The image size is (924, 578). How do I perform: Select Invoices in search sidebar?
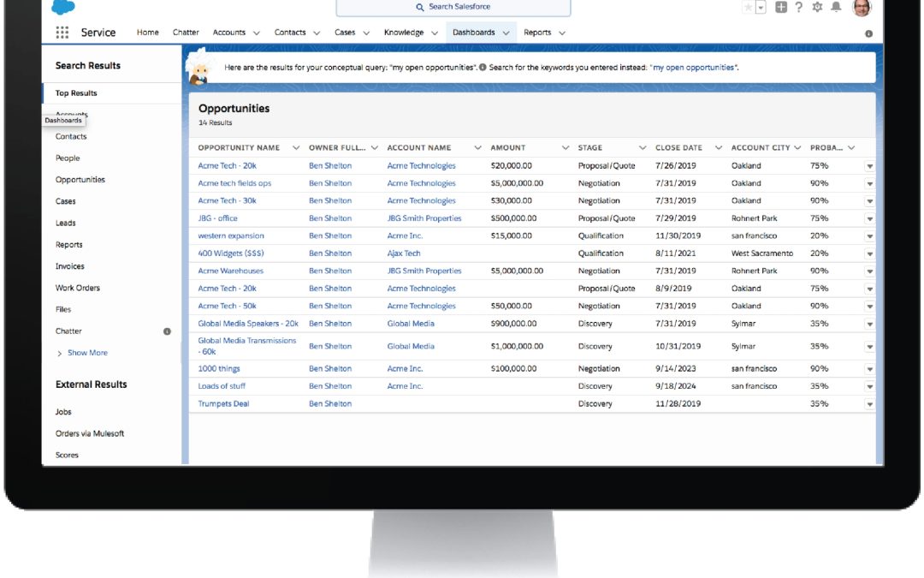(x=69, y=266)
